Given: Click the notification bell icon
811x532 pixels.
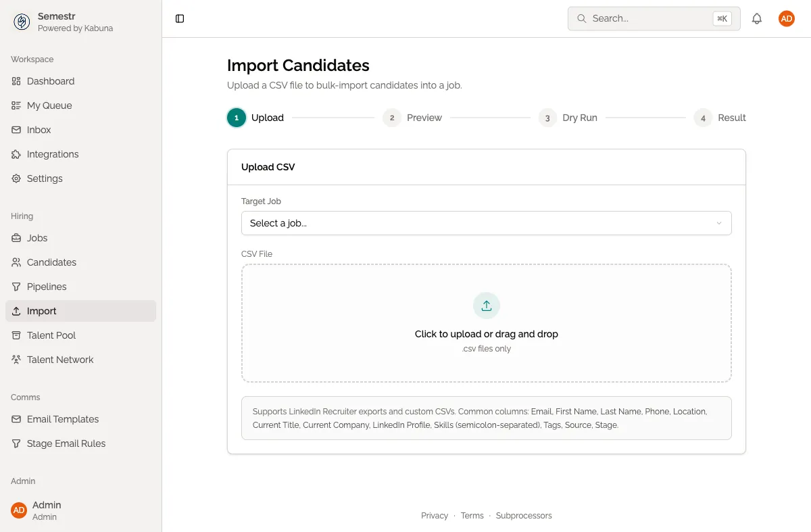Looking at the screenshot, I should pos(757,18).
